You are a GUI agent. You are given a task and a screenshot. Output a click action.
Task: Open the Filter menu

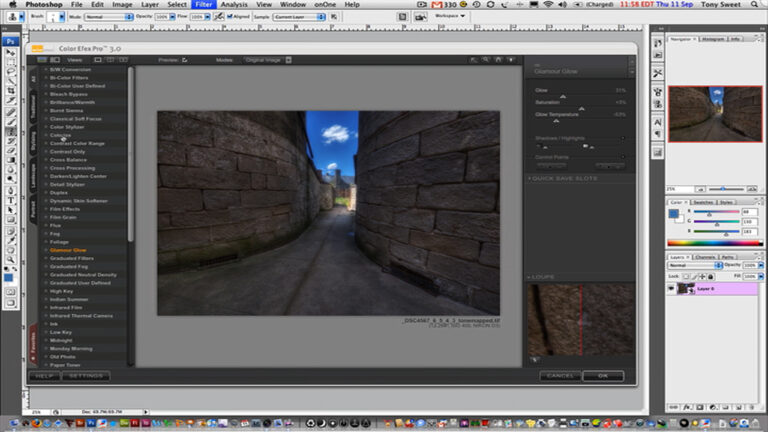[203, 5]
